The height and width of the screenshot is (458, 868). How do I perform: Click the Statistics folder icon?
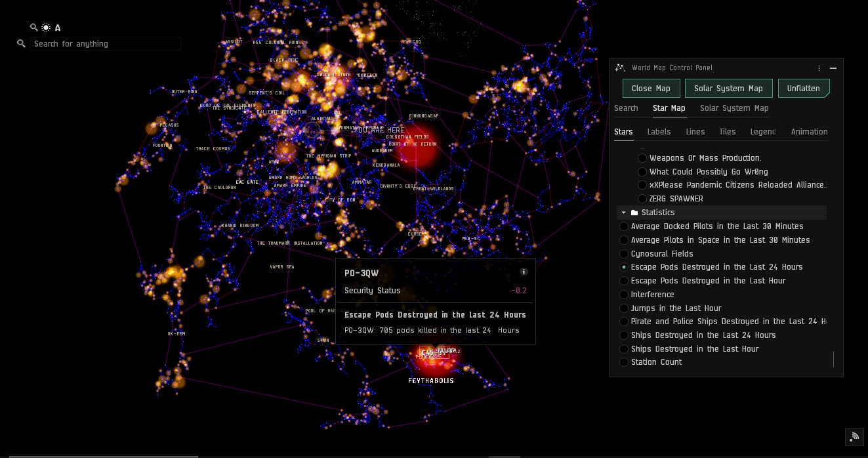(x=634, y=213)
